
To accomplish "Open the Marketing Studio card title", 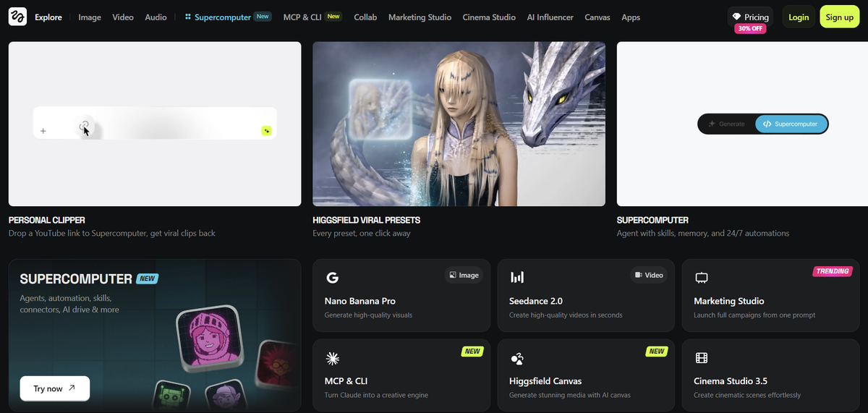I will pyautogui.click(x=729, y=301).
